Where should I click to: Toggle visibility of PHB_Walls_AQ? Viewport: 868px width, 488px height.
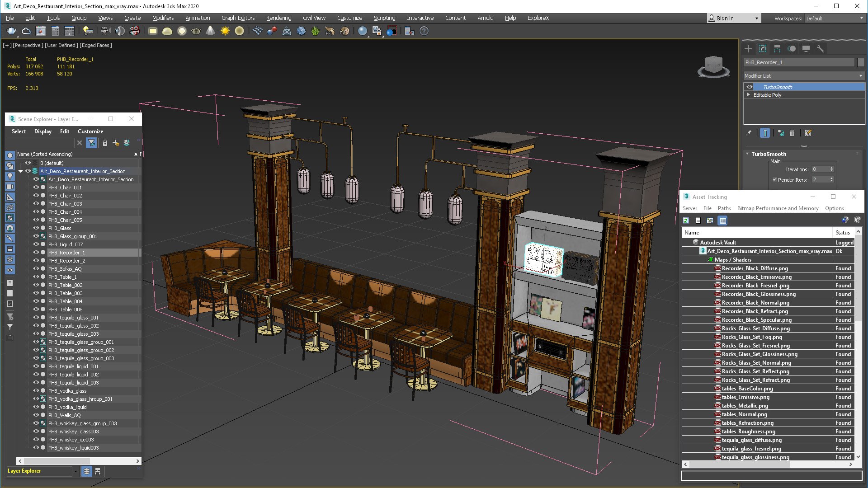click(36, 415)
